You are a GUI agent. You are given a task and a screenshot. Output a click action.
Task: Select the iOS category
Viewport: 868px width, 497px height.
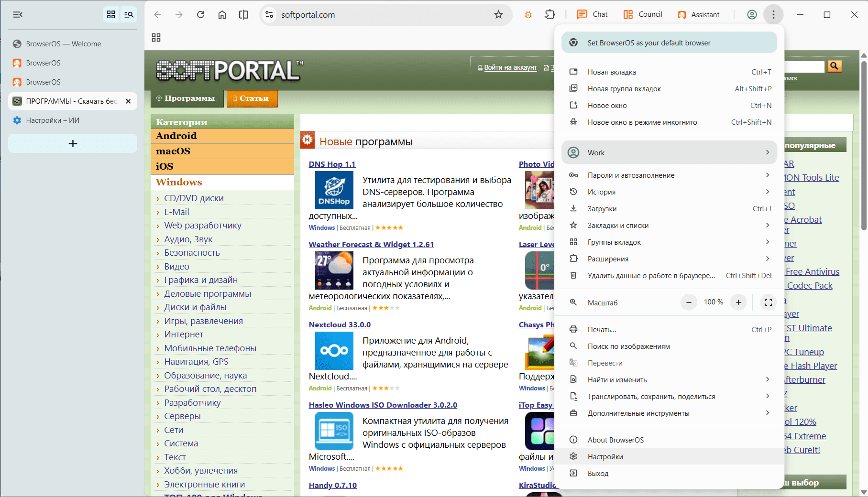click(x=222, y=167)
